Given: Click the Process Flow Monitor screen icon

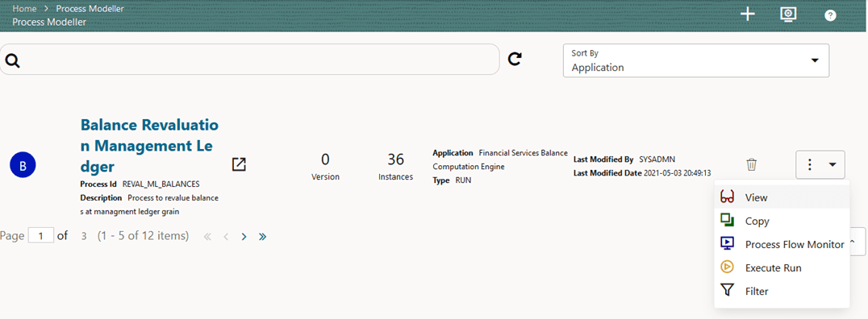Looking at the screenshot, I should [728, 244].
